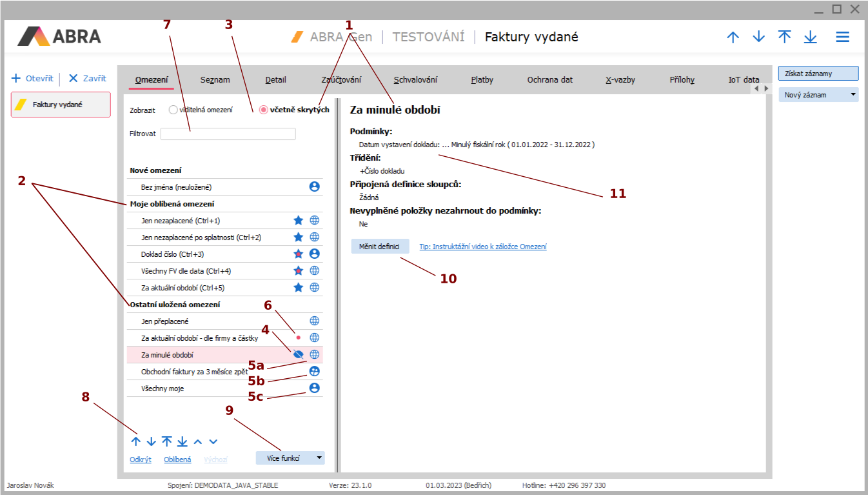Switch to the Schvalování tab
Viewport: 868px width, 495px height.
(x=416, y=80)
